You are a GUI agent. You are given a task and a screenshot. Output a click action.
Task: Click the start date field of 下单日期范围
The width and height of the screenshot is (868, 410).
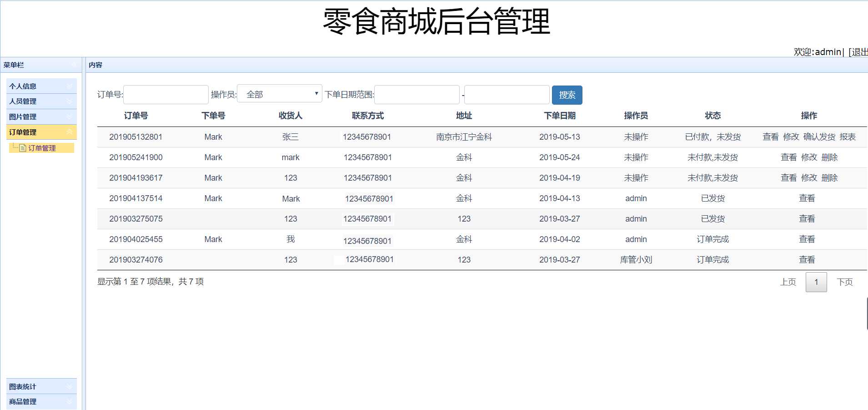click(417, 95)
